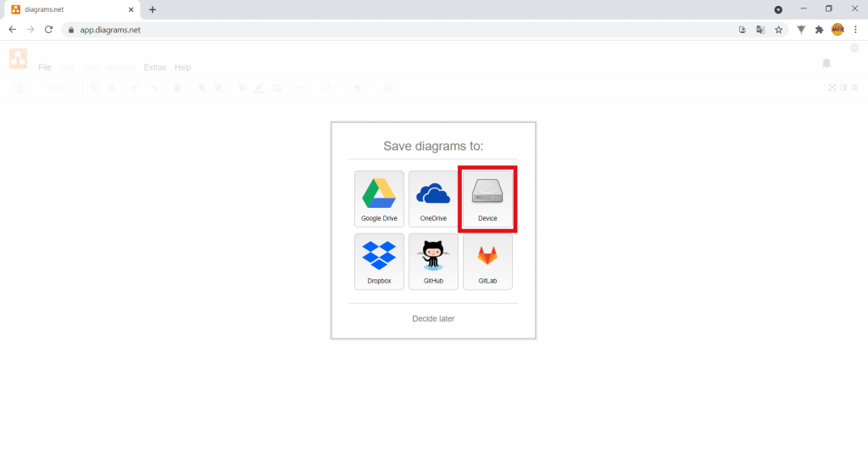Choose Dropbox as save location
868x465 pixels.
tap(379, 261)
